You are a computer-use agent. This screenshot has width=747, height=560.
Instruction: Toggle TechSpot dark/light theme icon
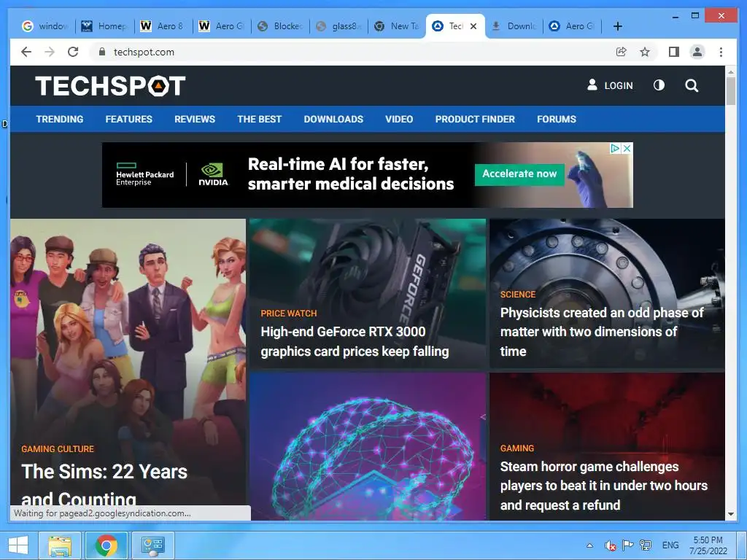[659, 85]
